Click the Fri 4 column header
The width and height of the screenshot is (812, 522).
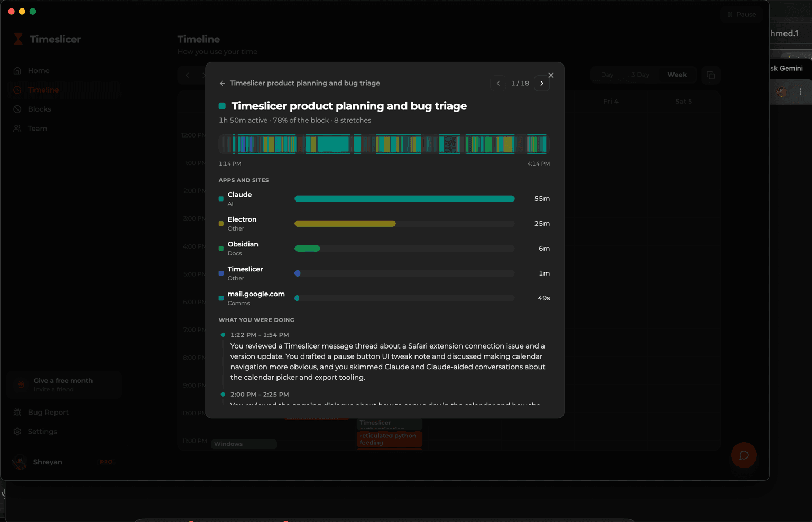pyautogui.click(x=611, y=102)
